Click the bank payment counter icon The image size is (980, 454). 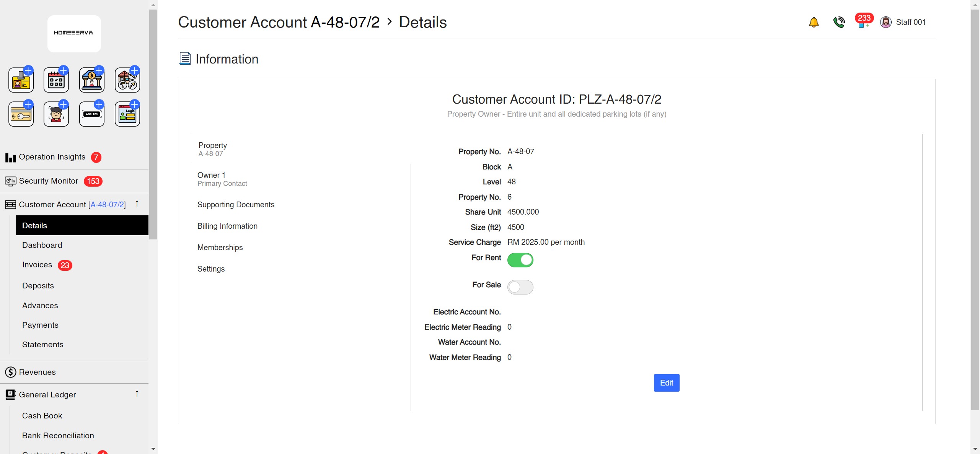(92, 80)
